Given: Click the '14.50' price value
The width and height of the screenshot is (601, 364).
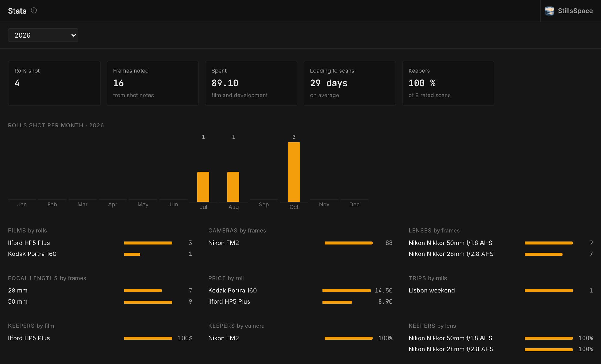Looking at the screenshot, I should coord(383,291).
